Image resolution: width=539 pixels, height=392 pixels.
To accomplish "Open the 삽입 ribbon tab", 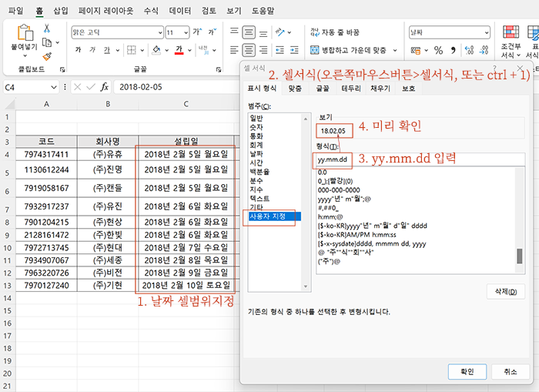I will click(61, 11).
